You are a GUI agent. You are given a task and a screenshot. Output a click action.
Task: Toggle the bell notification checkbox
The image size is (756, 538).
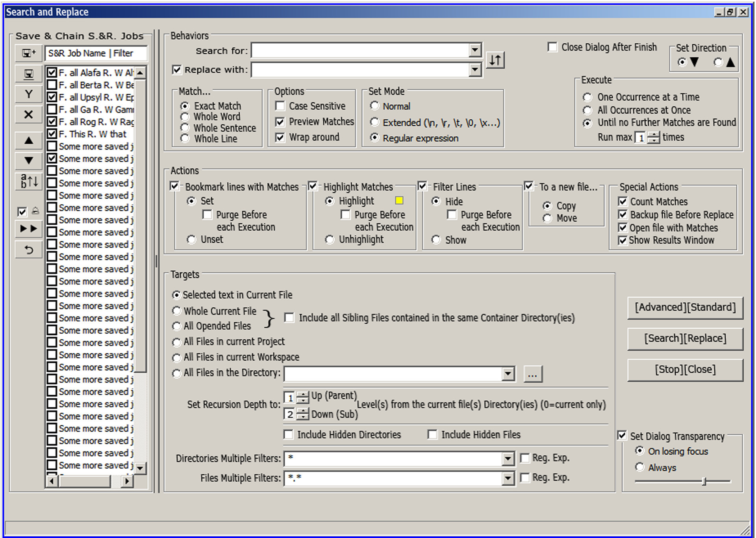coord(22,212)
